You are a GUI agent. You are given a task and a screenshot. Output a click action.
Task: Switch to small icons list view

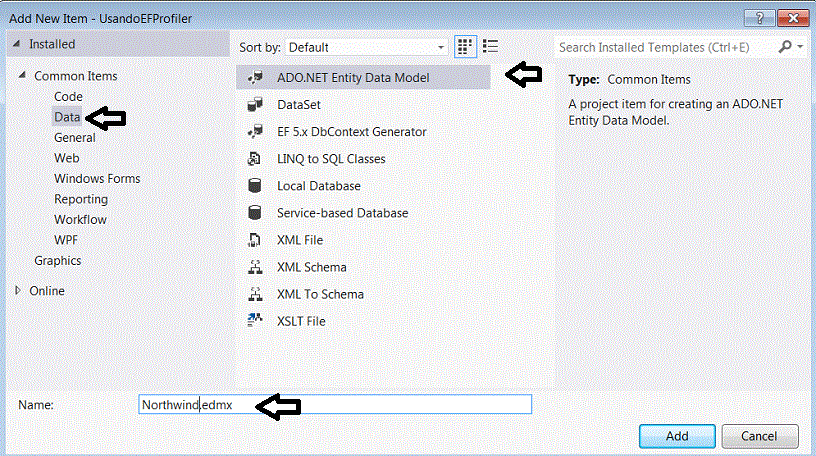[490, 47]
